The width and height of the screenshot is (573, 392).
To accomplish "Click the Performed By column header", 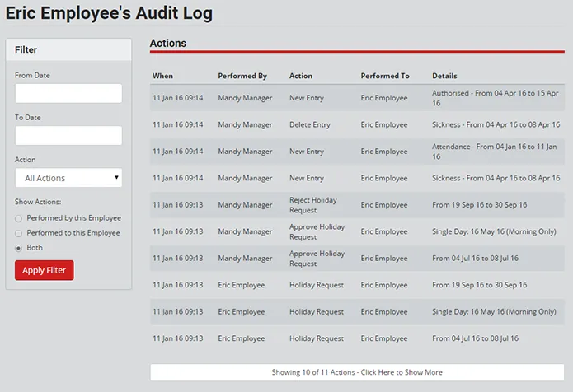I will [x=242, y=76].
